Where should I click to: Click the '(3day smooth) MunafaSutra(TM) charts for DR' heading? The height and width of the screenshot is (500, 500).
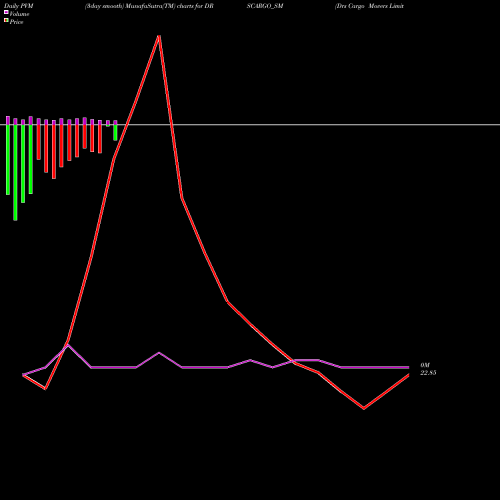(149, 6)
